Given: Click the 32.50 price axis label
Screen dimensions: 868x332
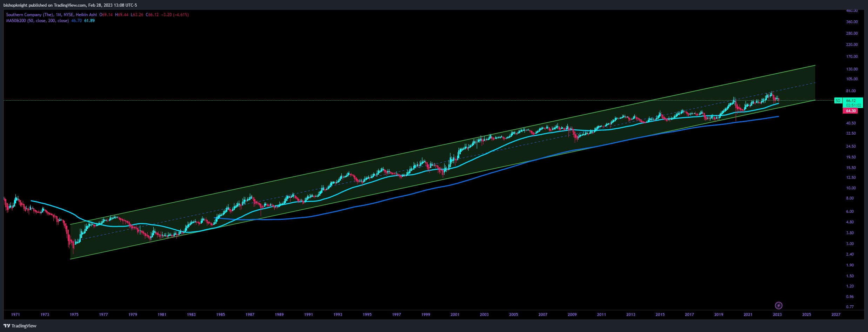Looking at the screenshot, I should pos(851,133).
